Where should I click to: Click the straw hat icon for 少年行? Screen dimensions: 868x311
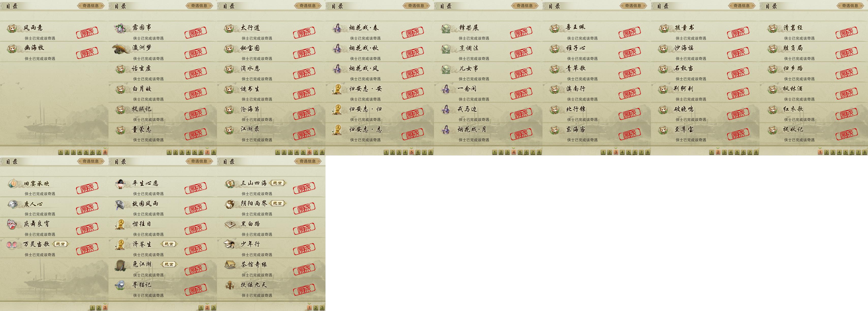pos(230,244)
